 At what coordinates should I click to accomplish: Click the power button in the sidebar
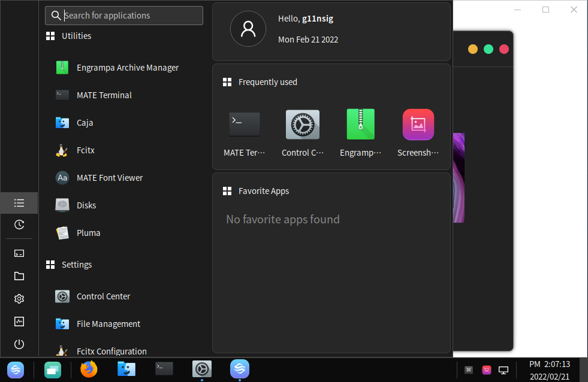19,344
